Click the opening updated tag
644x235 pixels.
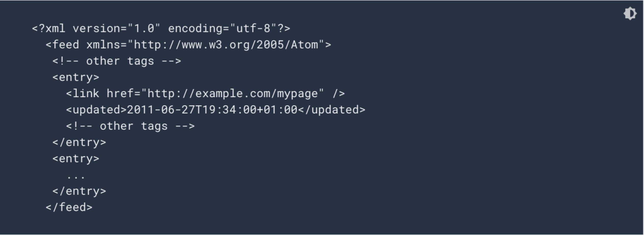click(x=96, y=110)
